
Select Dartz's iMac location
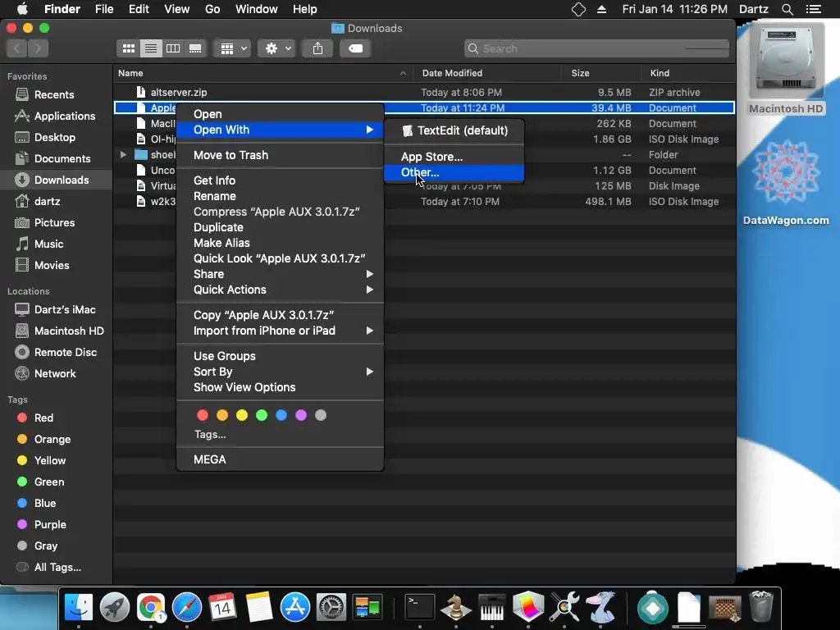64,309
